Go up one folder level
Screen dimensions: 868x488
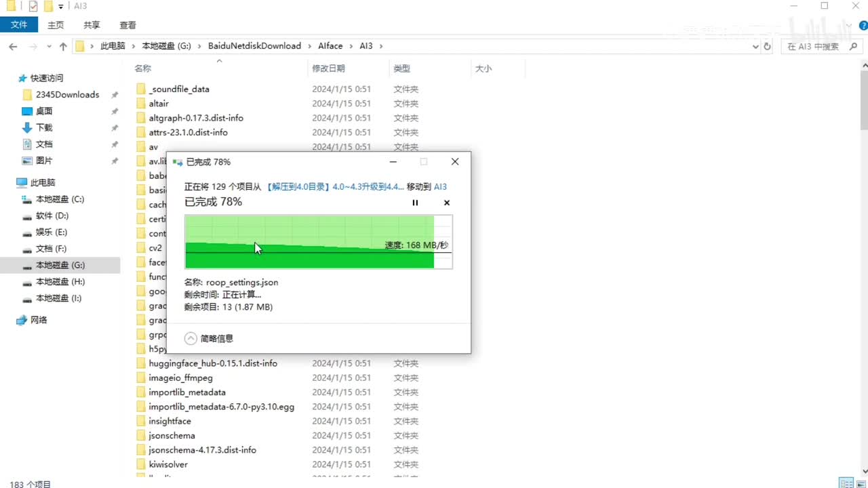point(63,46)
